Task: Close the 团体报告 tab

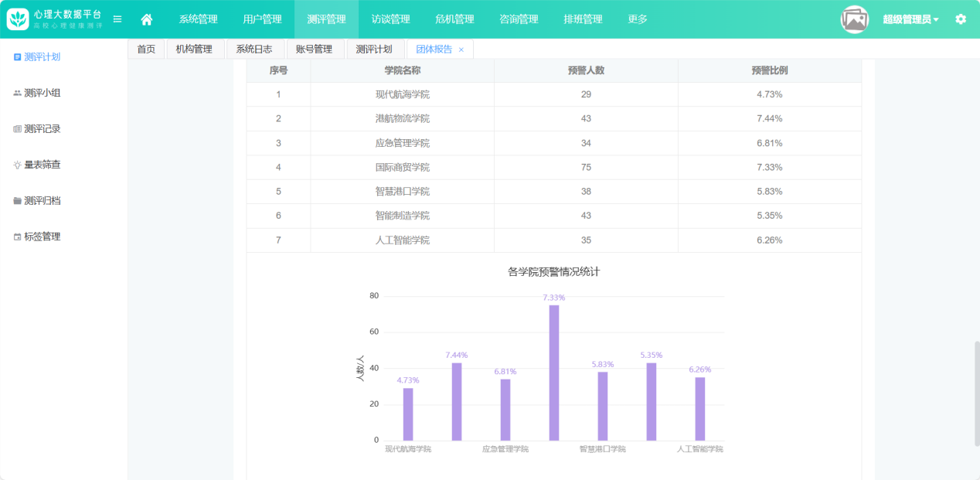Action: click(x=461, y=49)
